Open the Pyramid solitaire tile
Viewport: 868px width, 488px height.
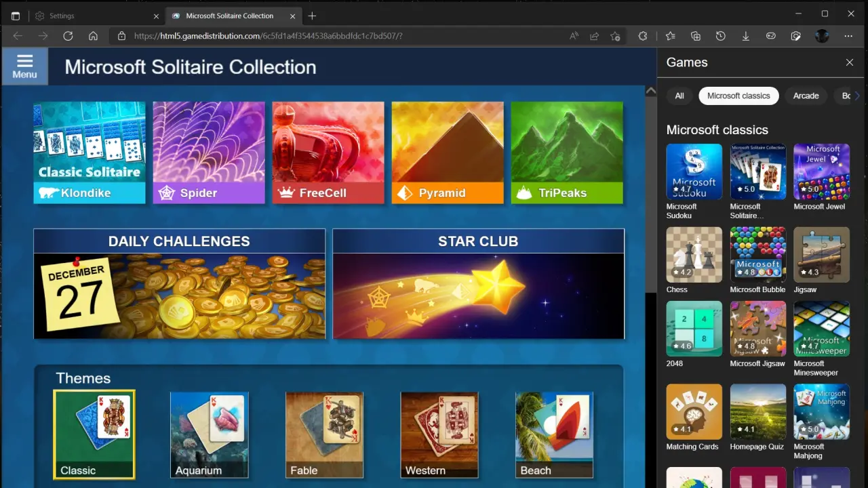448,152
